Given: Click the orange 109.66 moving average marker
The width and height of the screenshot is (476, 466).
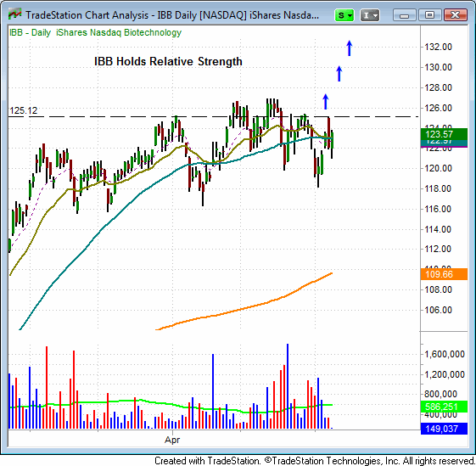Looking at the screenshot, I should point(444,274).
